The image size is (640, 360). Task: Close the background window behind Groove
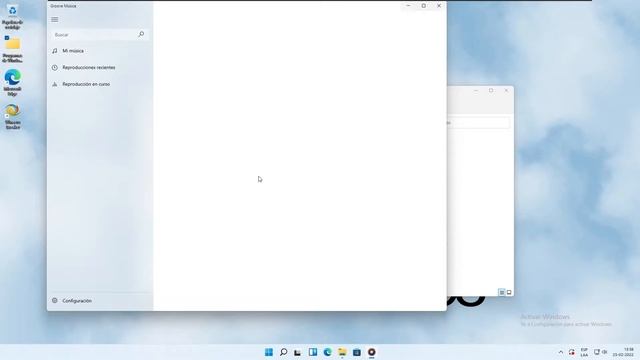point(506,90)
